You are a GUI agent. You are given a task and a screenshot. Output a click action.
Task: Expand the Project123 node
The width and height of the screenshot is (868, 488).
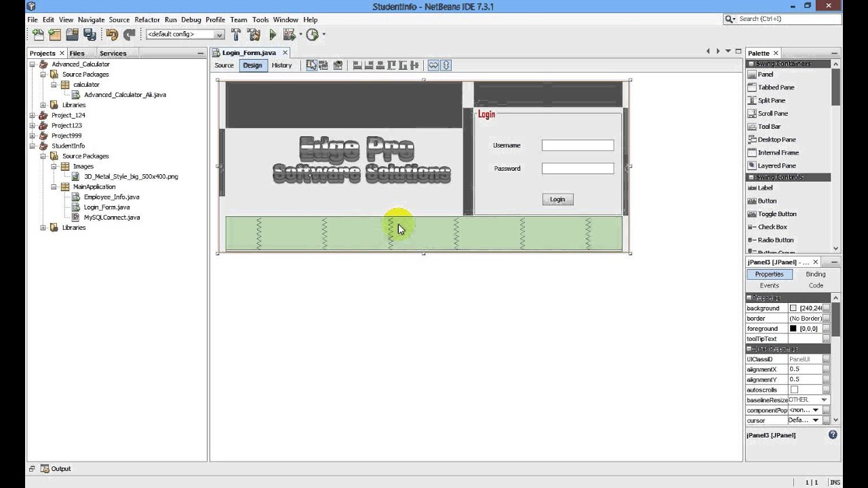tap(32, 125)
